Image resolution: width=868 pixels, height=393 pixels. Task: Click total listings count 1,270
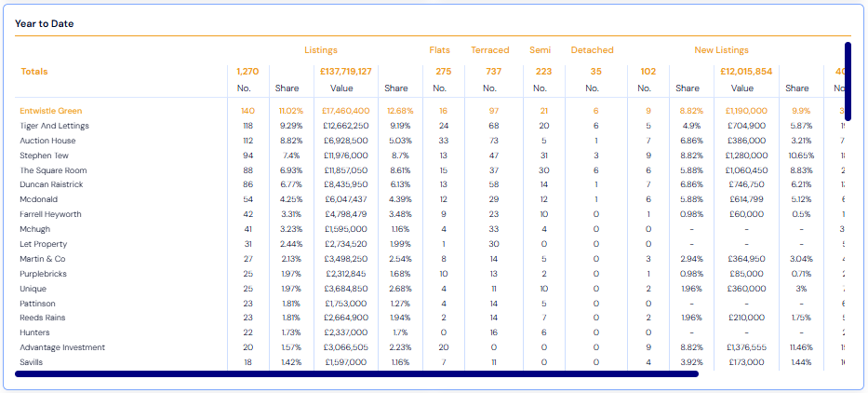247,72
